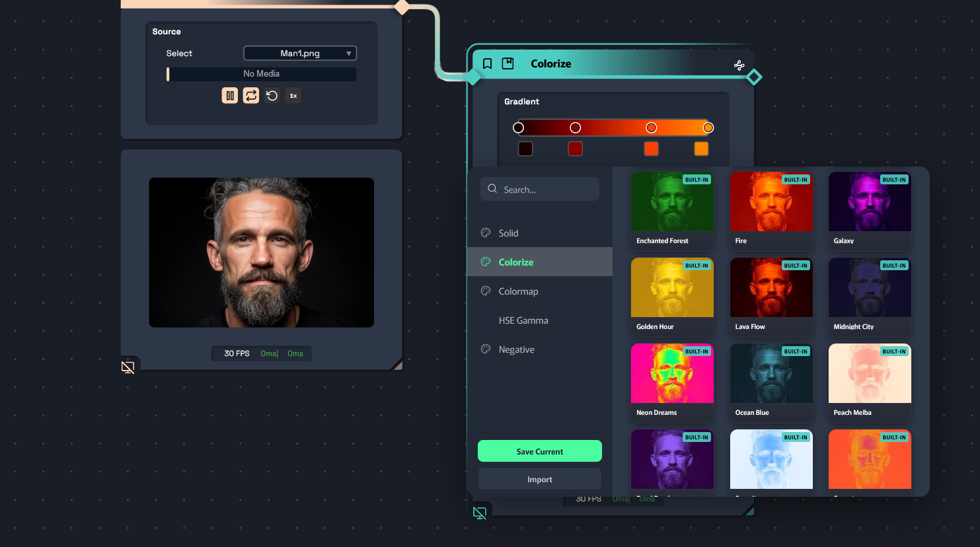Image resolution: width=980 pixels, height=547 pixels.
Task: Click the Colorize node output diamond connector
Action: [x=754, y=77]
